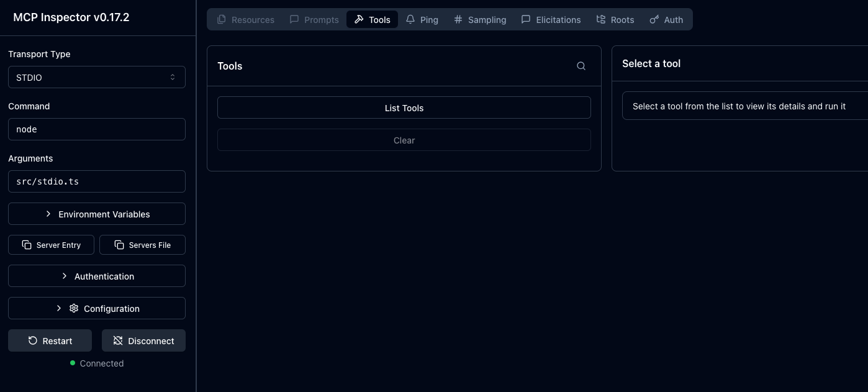Copy the Servers File config
Image resolution: width=868 pixels, height=392 pixels.
pos(142,245)
